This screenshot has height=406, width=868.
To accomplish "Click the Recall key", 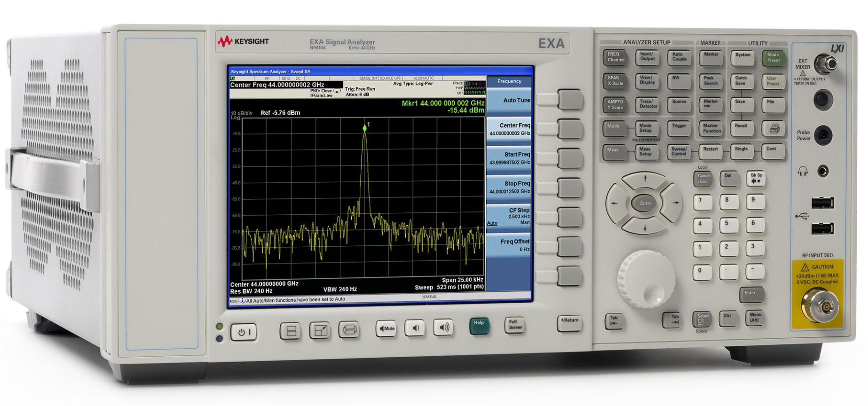I will (x=741, y=129).
